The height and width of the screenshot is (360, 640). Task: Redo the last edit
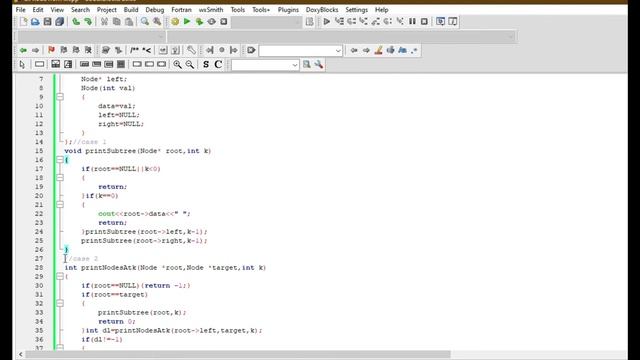(88, 22)
